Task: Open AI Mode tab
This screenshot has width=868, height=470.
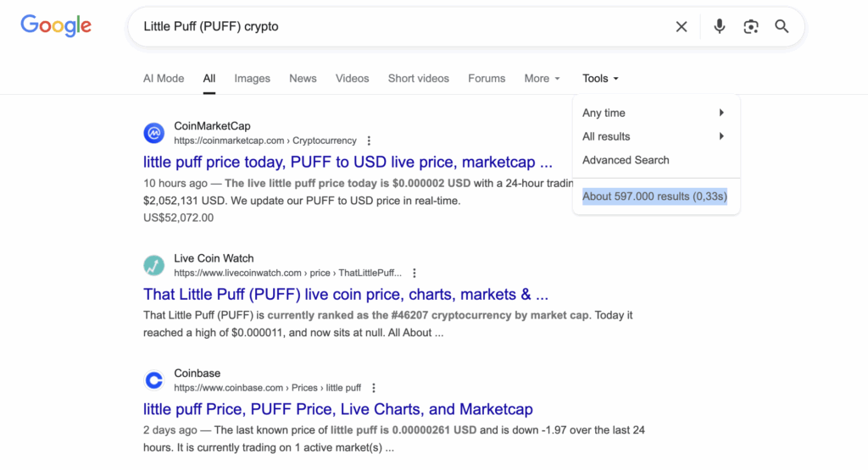Action: [164, 79]
